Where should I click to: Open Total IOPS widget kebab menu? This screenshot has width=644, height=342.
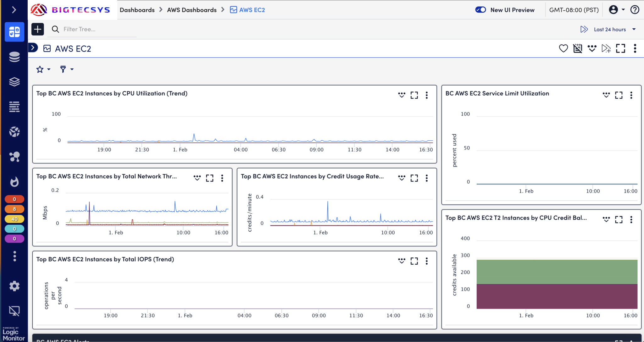tap(427, 261)
